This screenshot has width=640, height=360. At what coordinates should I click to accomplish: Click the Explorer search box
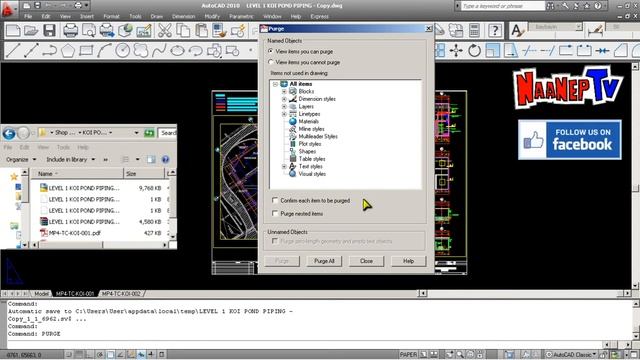pos(167,133)
